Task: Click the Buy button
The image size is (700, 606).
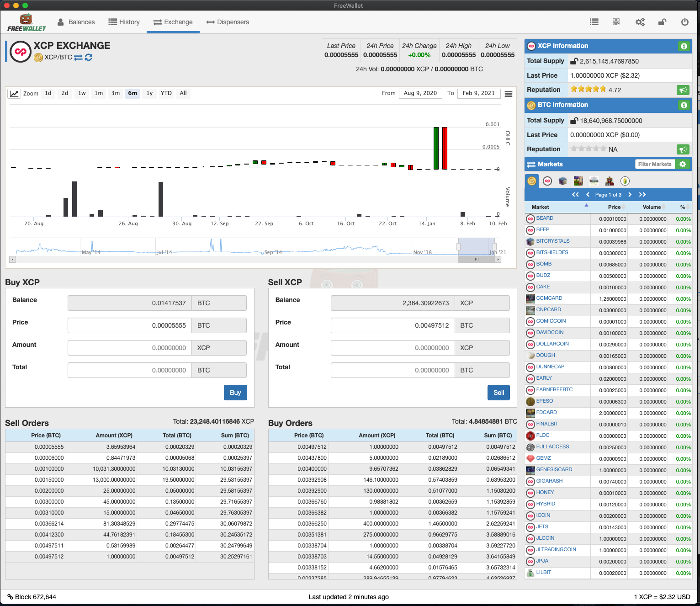Action: [x=235, y=393]
